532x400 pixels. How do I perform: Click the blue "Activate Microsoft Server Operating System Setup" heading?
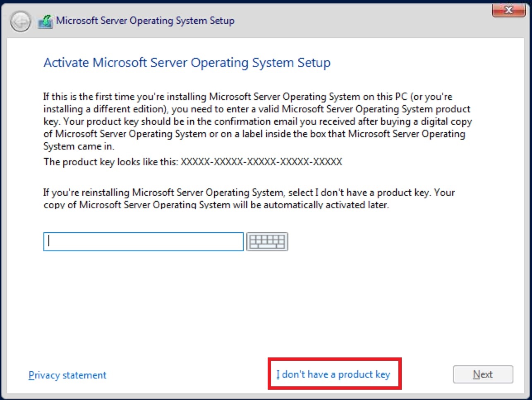point(187,63)
